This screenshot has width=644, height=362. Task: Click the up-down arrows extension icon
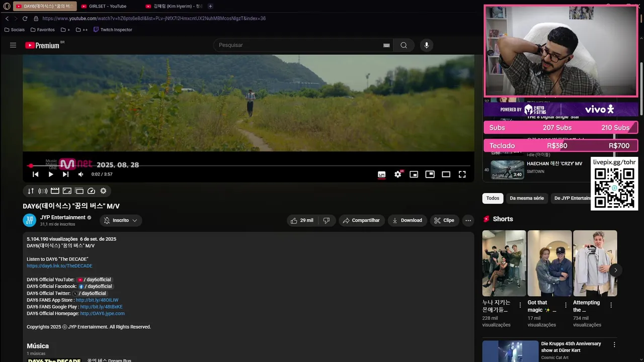coord(31,191)
